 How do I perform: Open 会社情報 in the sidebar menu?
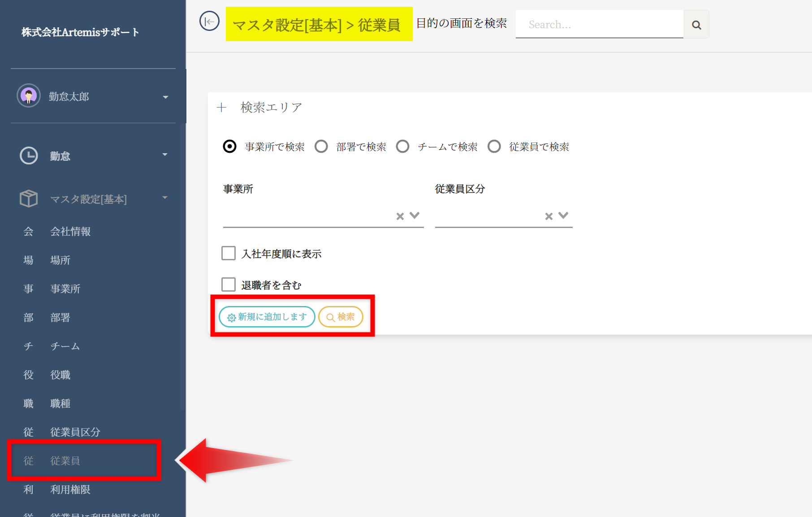point(70,232)
